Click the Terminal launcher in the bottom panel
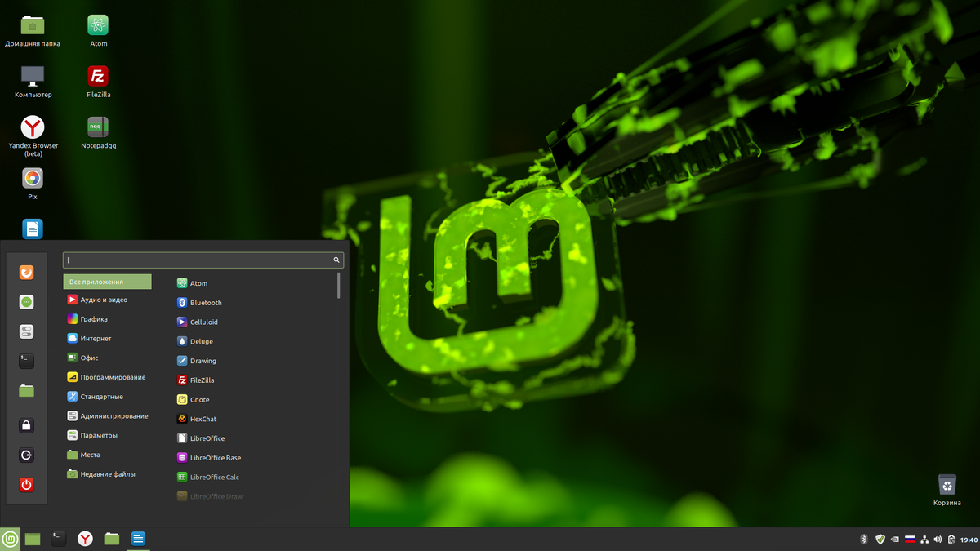980x551 pixels. click(x=58, y=539)
